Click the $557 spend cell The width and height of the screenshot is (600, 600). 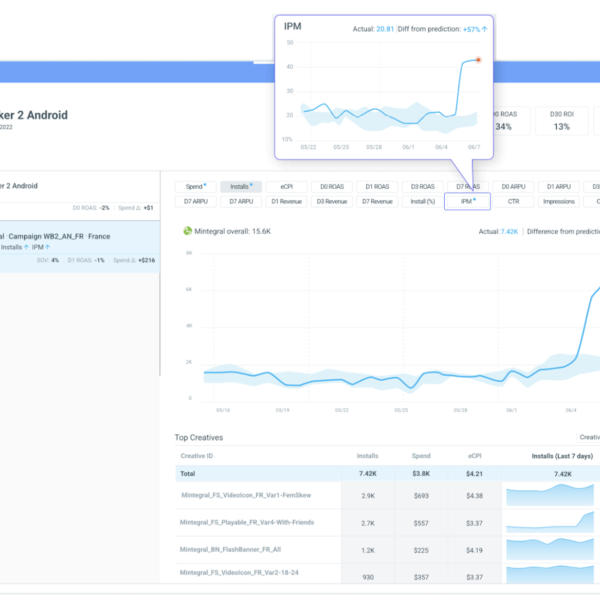pyautogui.click(x=421, y=523)
